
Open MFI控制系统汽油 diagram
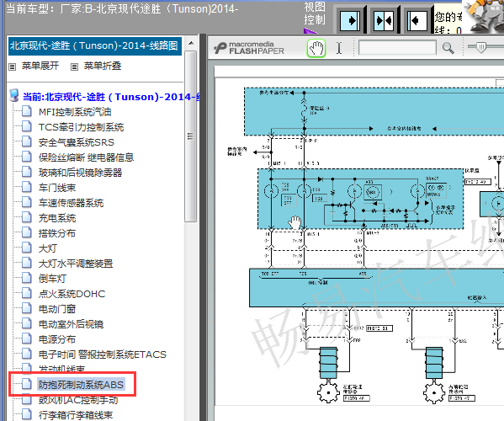[x=75, y=112]
